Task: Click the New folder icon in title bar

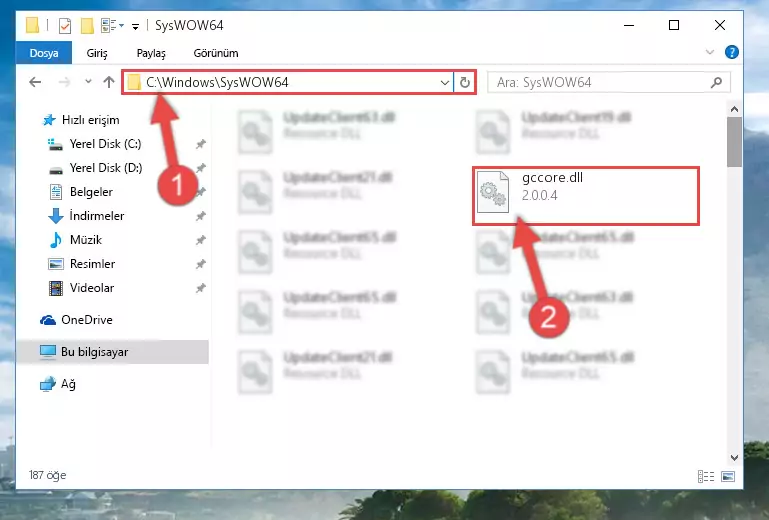Action: (87, 25)
